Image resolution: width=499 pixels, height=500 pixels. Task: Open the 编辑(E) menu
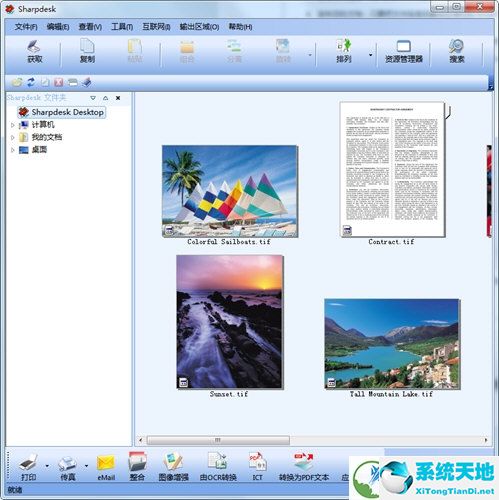[x=58, y=27]
